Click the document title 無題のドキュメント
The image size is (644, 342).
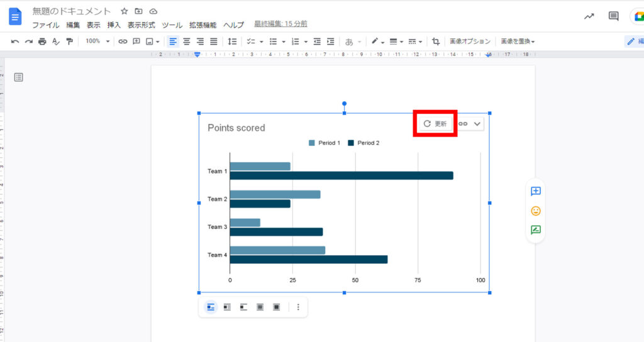[72, 11]
